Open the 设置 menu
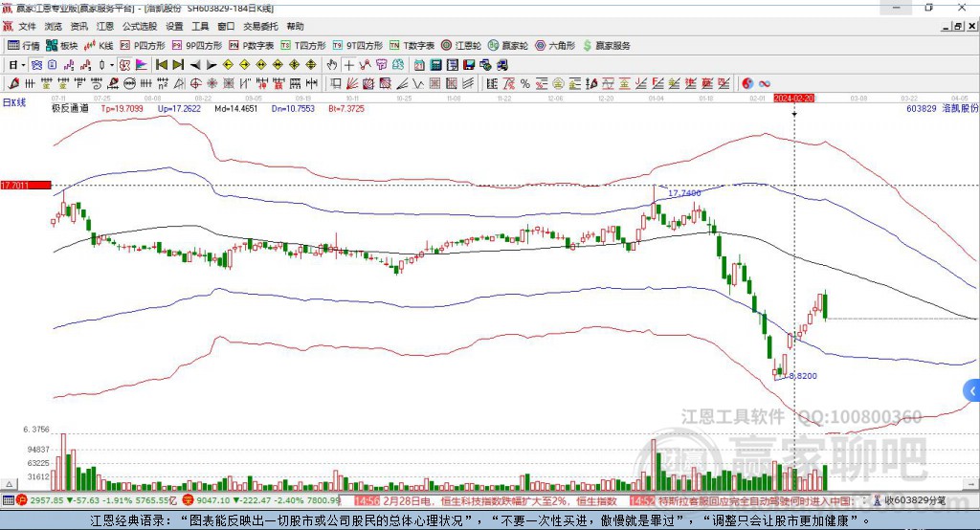Viewport: 980px width, 530px height. click(x=174, y=26)
